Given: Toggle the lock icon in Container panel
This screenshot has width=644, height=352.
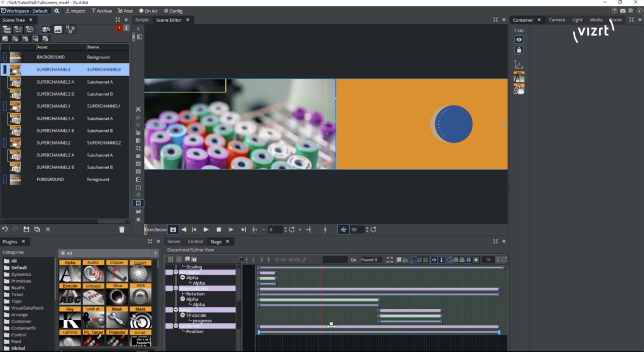Looking at the screenshot, I should pos(519,50).
